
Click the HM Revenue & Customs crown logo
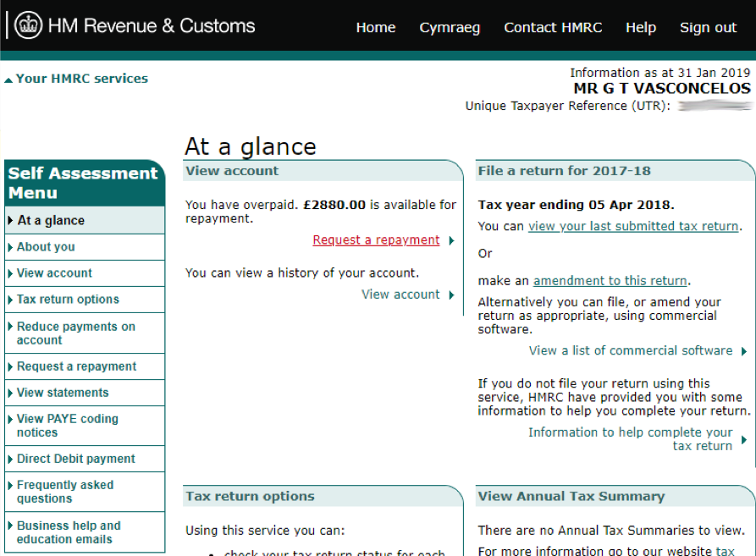pyautogui.click(x=29, y=25)
